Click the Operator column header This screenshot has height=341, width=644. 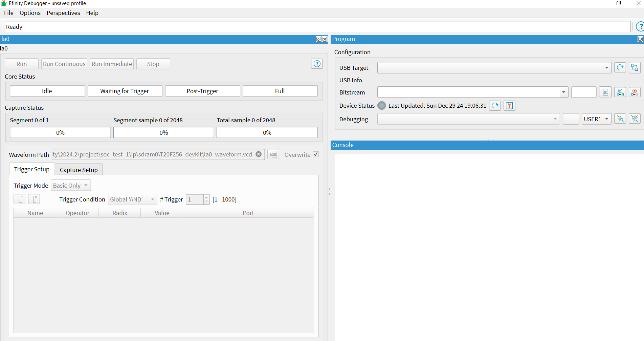pyautogui.click(x=77, y=213)
